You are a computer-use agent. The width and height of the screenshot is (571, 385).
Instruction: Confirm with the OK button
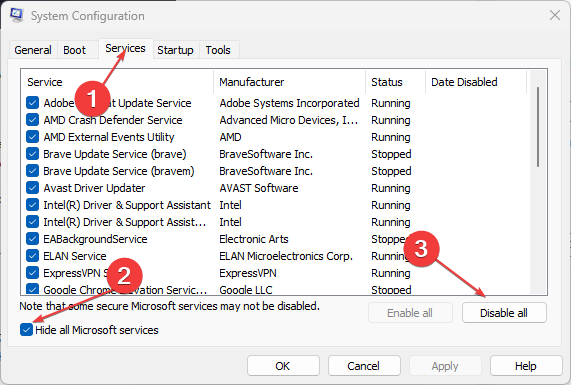point(283,366)
